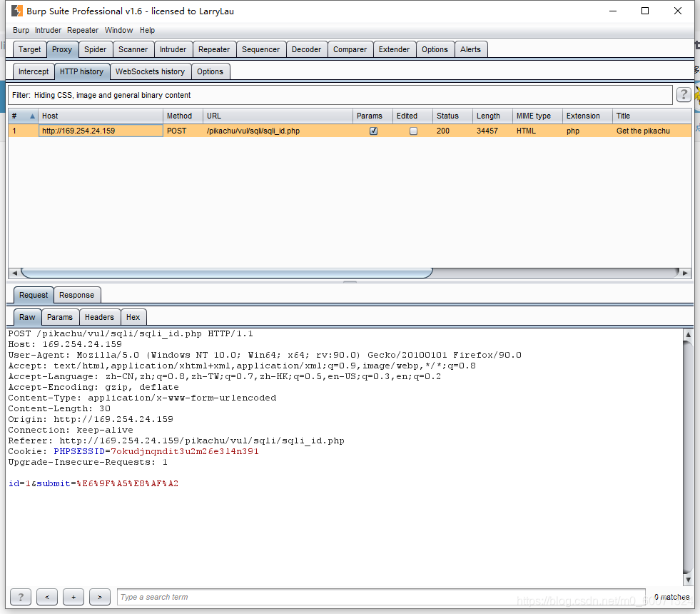Sort by the Length column header
Image resolution: width=700 pixels, height=614 pixels.
click(492, 116)
